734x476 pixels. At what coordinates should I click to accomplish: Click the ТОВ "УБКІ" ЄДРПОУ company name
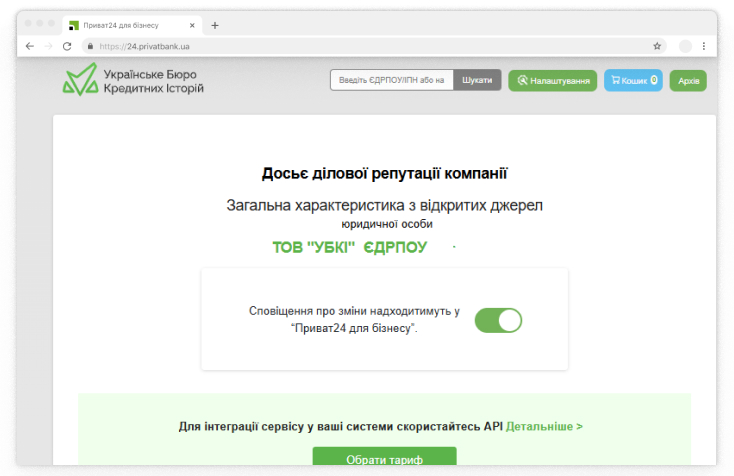[350, 247]
